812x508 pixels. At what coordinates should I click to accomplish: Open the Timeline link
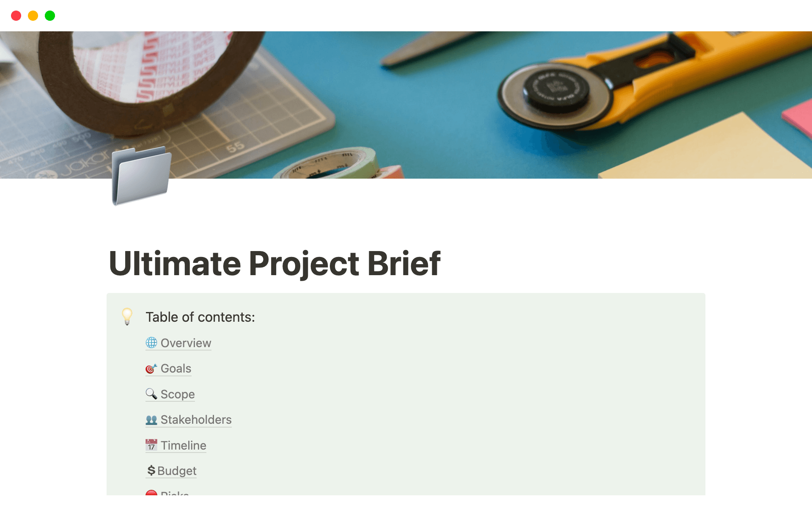click(x=184, y=445)
